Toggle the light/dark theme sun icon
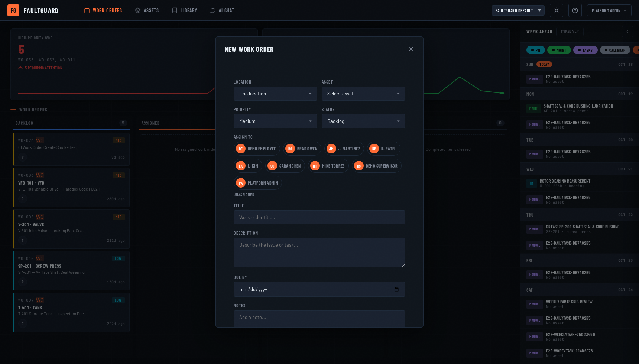The height and width of the screenshot is (364, 639). pos(557,10)
